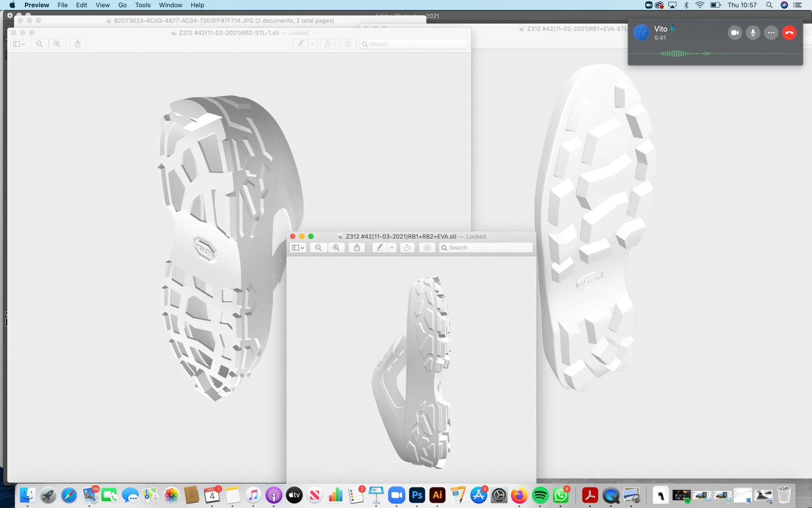The width and height of the screenshot is (812, 508).
Task: Open Photoshop from the Dock
Action: (x=417, y=495)
